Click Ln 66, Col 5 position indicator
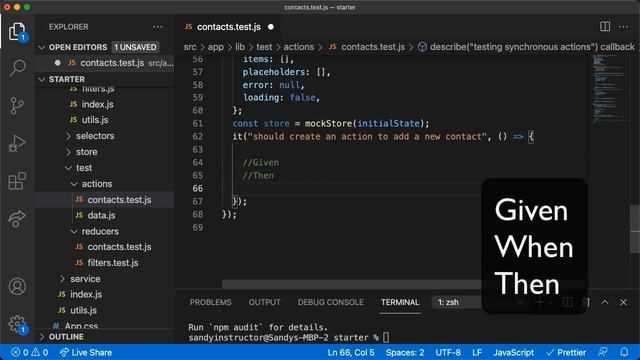The width and height of the screenshot is (640, 360). pos(351,352)
